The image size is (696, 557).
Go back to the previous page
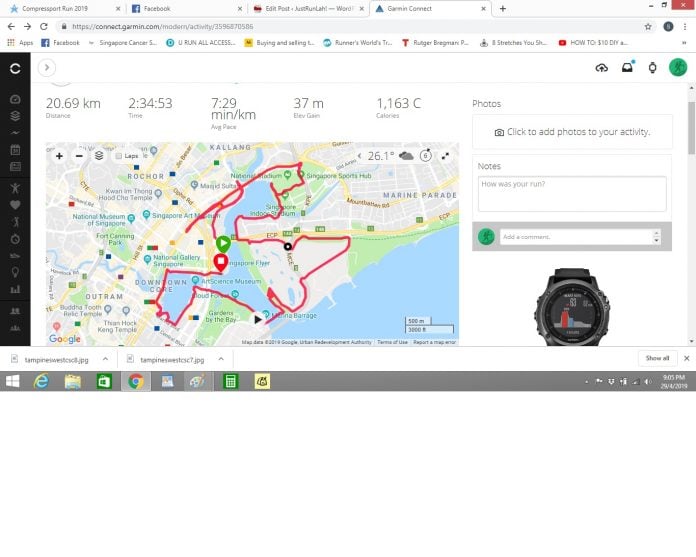[11, 27]
